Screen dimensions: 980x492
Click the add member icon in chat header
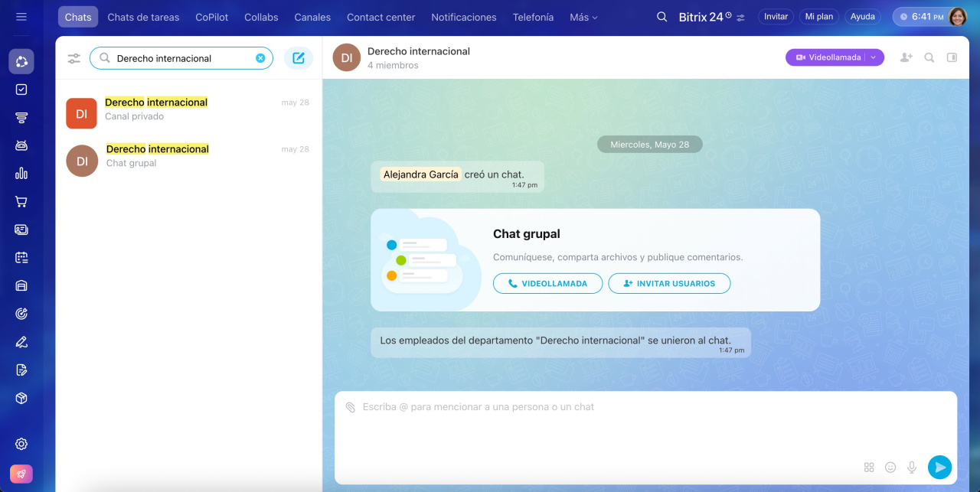pyautogui.click(x=906, y=57)
